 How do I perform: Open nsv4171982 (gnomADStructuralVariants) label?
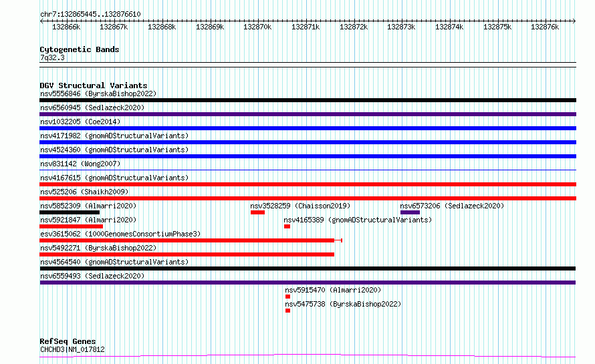pos(114,136)
